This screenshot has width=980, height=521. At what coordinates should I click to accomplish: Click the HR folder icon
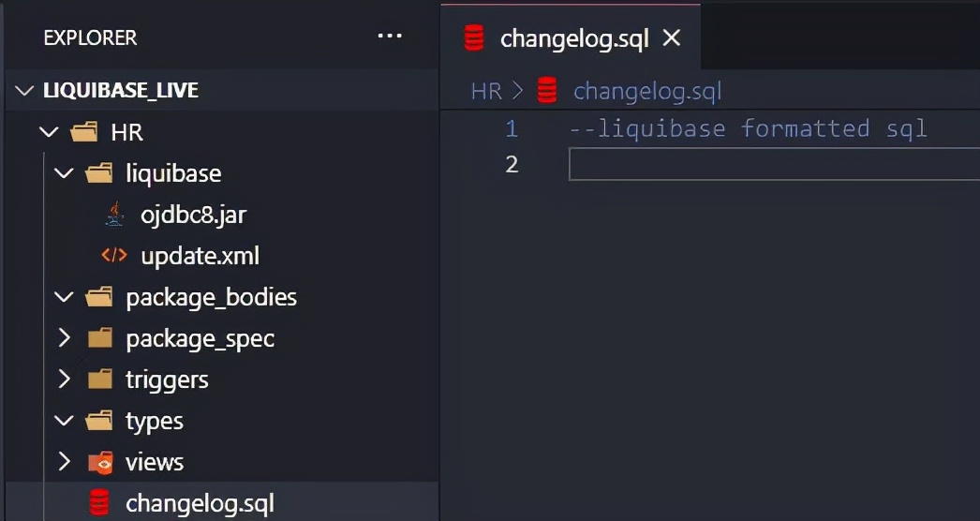click(84, 132)
